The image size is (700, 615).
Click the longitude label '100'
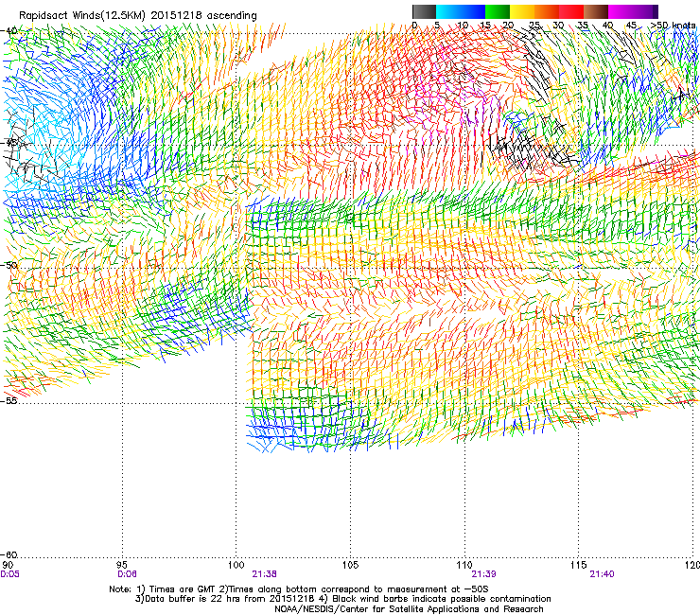click(x=236, y=566)
